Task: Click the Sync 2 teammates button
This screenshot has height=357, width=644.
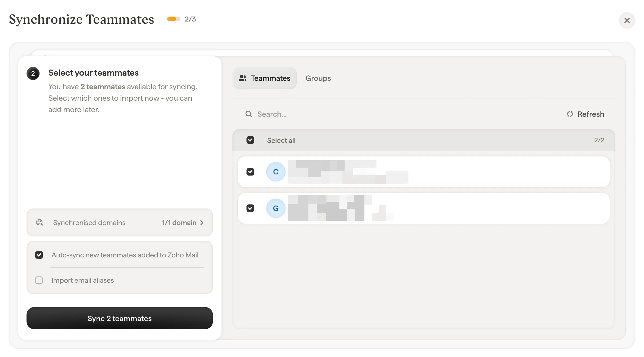Action: [x=120, y=318]
